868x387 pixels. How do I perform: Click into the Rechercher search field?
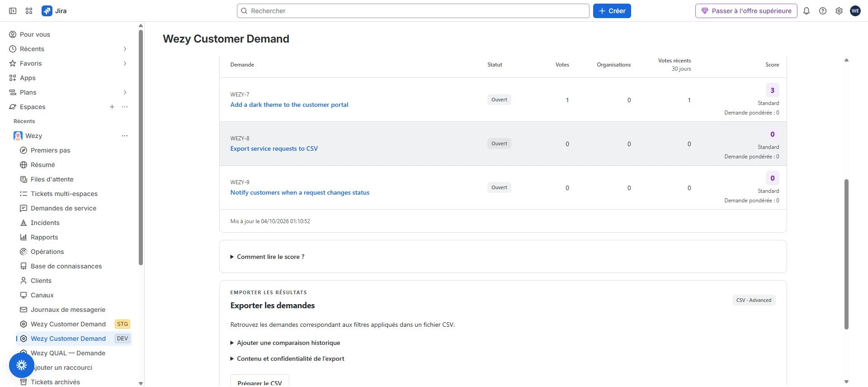point(413,11)
